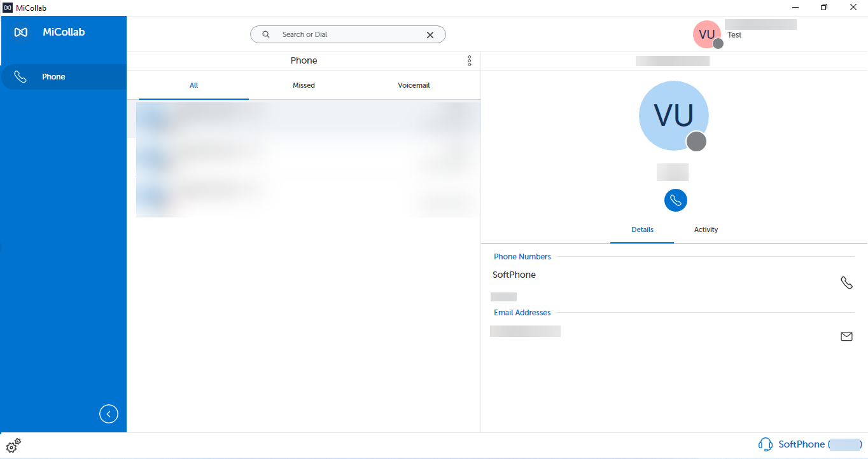This screenshot has width=868, height=459.
Task: Click the blue call button under the contact avatar
Action: 675,200
